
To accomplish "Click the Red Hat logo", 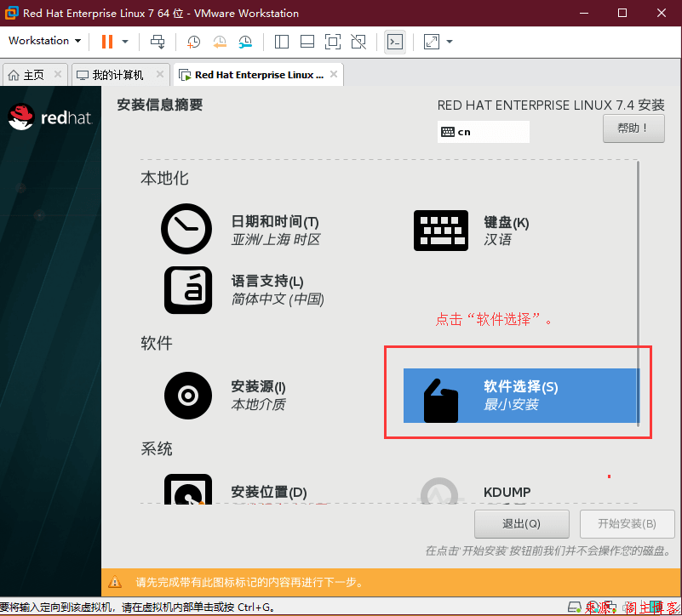I will (50, 117).
